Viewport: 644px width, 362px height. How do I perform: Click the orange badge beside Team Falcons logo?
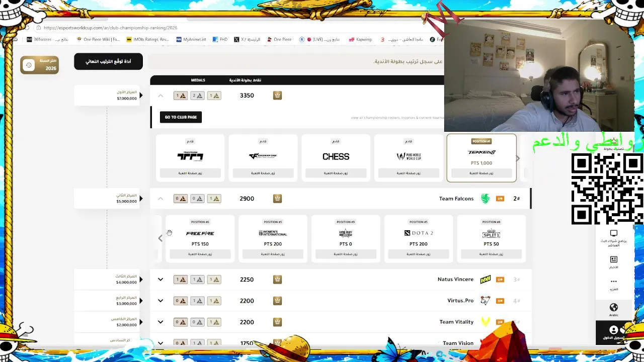pyautogui.click(x=500, y=199)
